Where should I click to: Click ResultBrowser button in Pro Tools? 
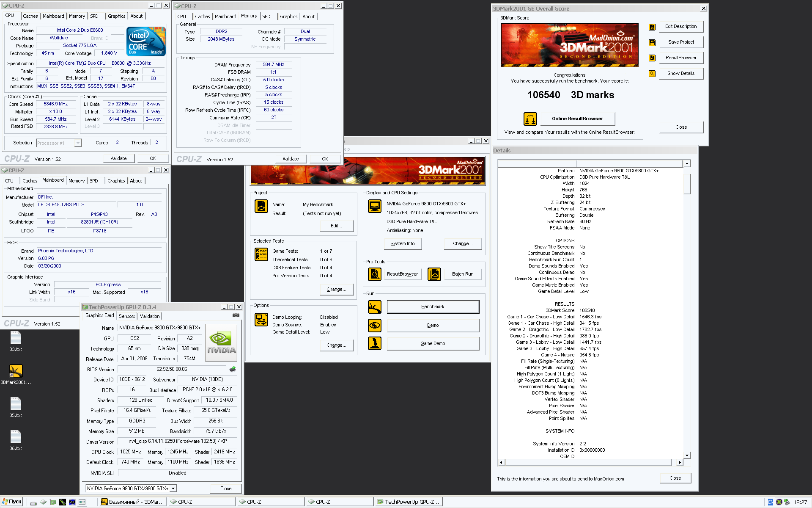(402, 274)
